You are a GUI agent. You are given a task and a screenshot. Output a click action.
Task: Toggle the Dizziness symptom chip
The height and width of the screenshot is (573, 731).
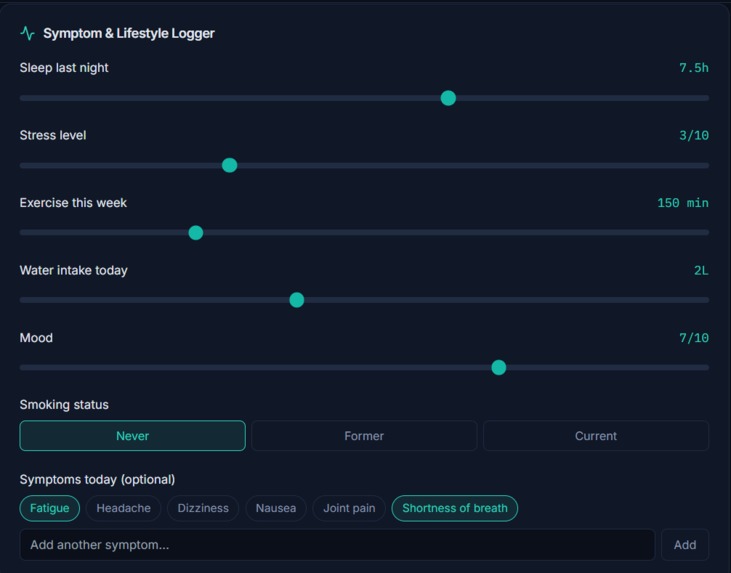(x=203, y=508)
